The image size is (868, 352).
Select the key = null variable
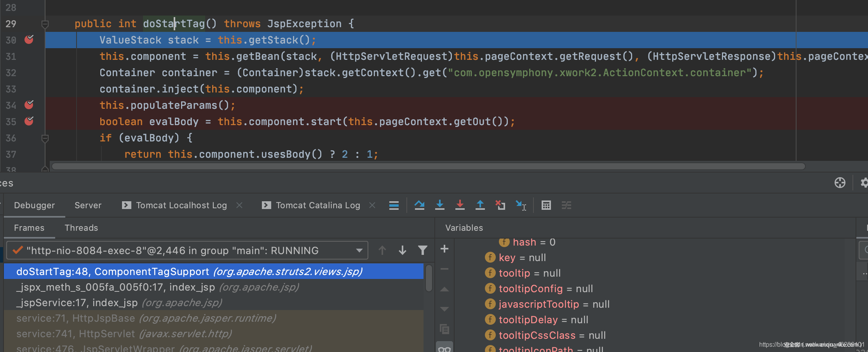[x=516, y=258]
